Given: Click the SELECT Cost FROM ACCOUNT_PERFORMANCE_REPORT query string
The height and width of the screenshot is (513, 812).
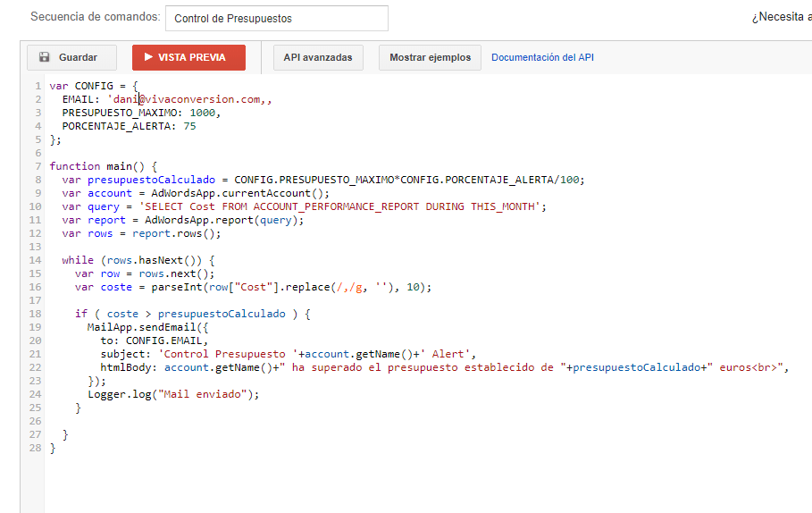Looking at the screenshot, I should (339, 206).
